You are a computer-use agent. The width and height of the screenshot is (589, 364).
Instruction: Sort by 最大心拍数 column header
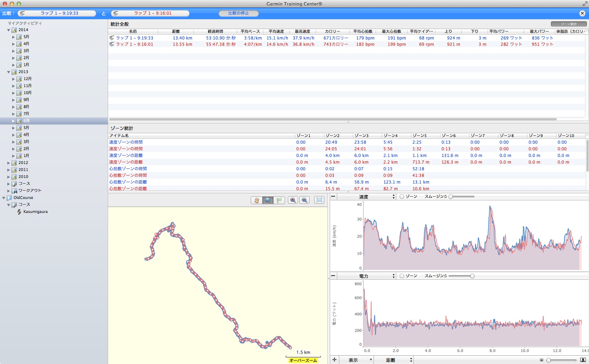click(391, 31)
